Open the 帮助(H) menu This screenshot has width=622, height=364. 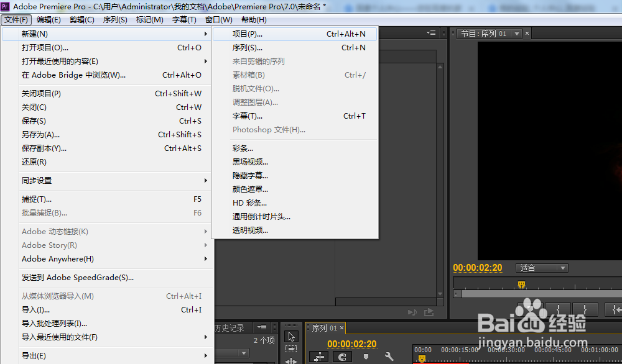[254, 20]
